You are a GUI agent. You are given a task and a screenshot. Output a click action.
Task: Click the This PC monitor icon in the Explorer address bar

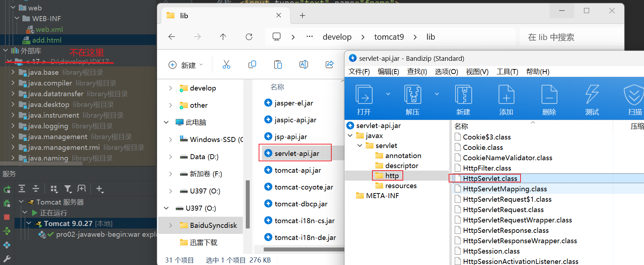[277, 37]
